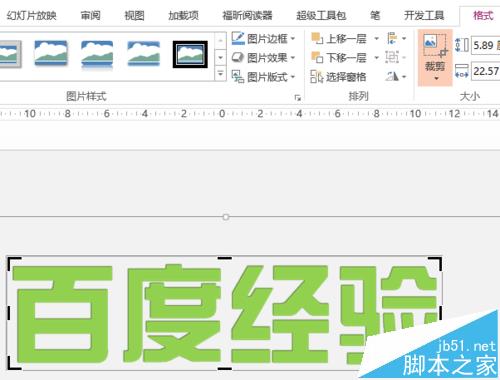Expand the full picture styles gallery
Screen dimensions: 500x380
click(x=220, y=73)
